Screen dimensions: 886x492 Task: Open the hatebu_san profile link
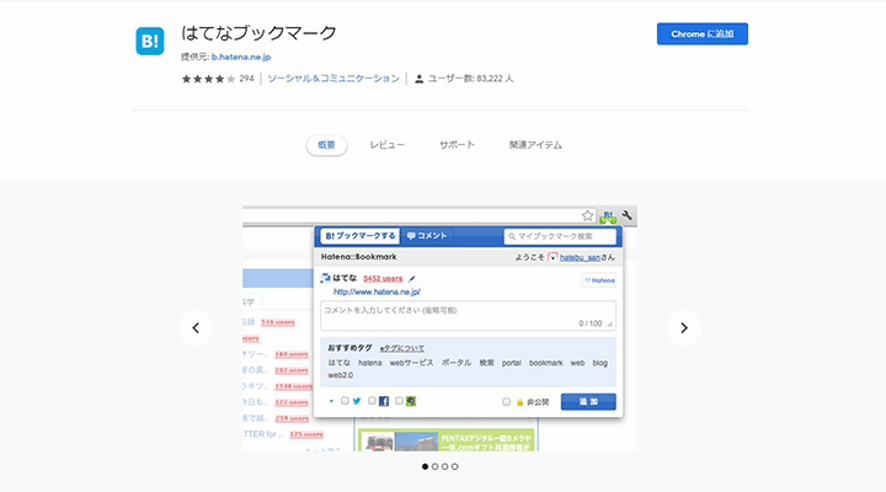coord(580,258)
